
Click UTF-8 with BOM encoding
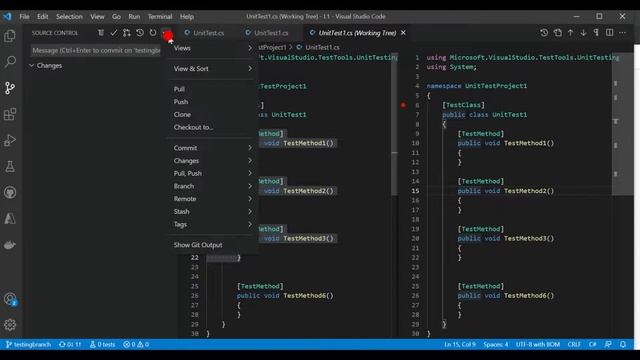coord(538,344)
